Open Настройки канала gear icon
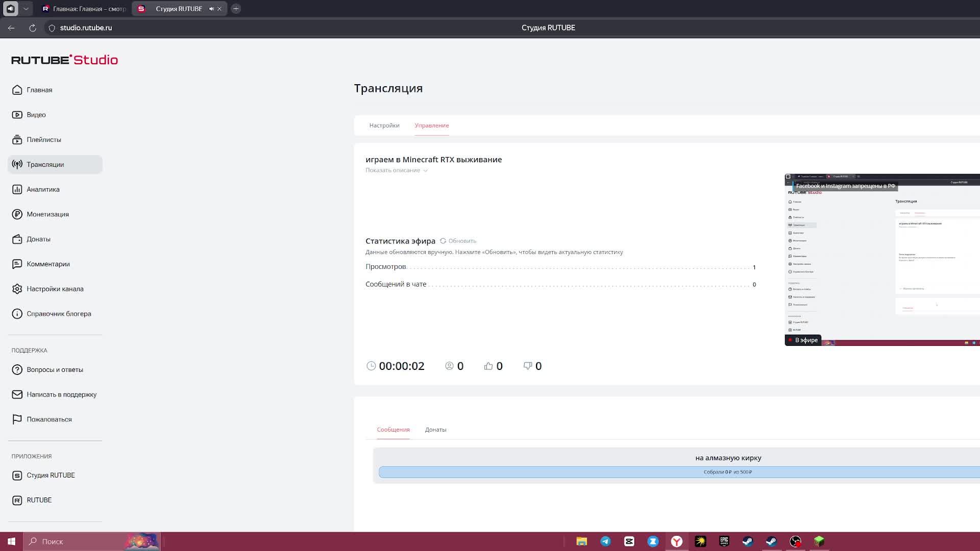Viewport: 980px width, 551px height. point(17,289)
